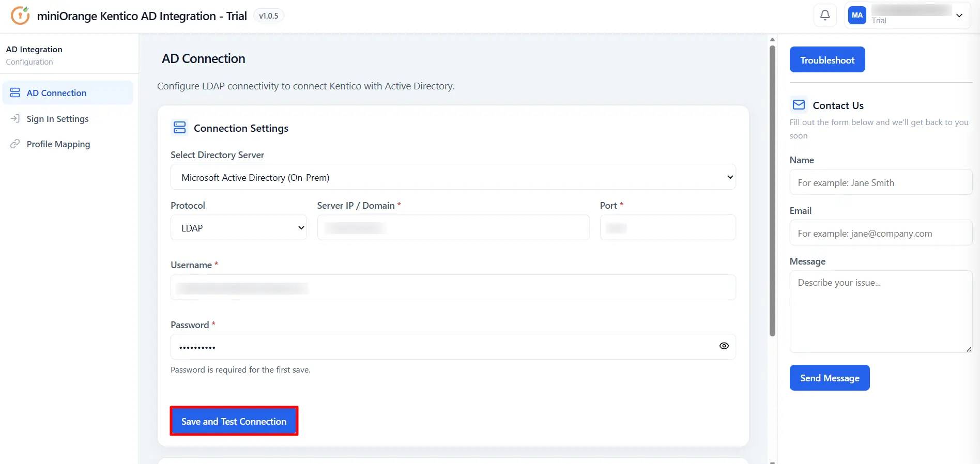Click the message textarea resize handle
Screen dimensions: 980x464
click(x=969, y=349)
